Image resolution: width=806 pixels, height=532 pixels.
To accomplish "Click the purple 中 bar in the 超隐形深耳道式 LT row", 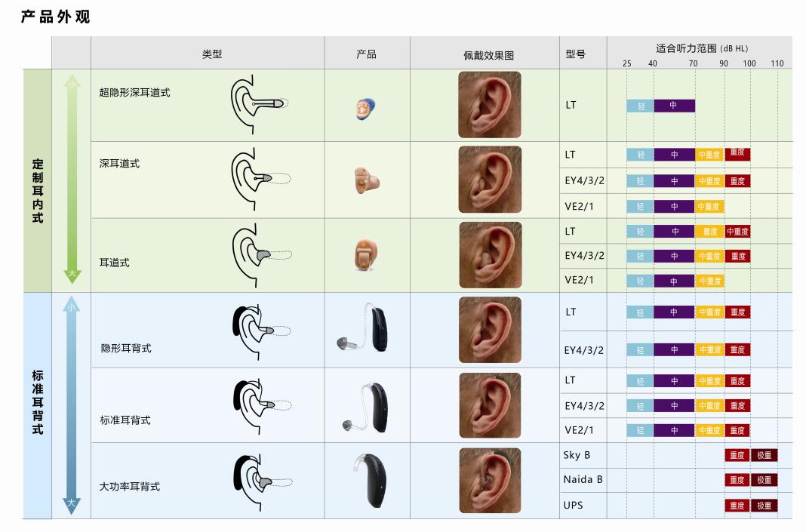I will pos(674,106).
